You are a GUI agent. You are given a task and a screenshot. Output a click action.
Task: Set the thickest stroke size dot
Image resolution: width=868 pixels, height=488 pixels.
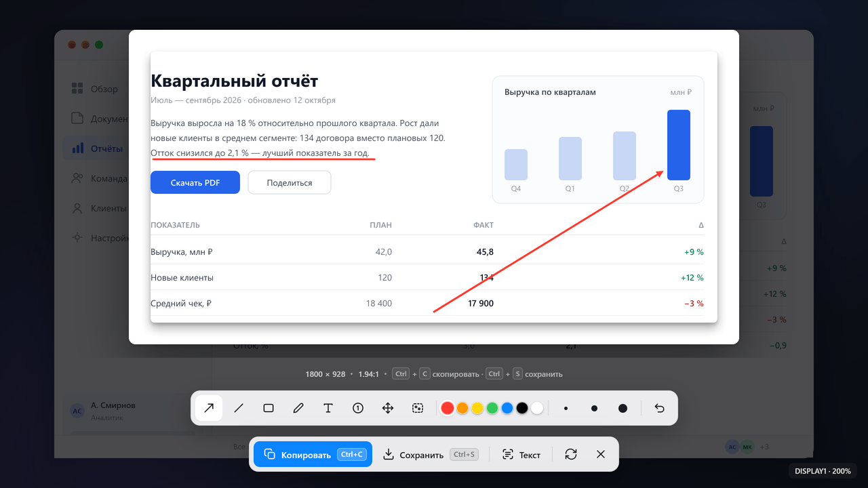click(623, 409)
